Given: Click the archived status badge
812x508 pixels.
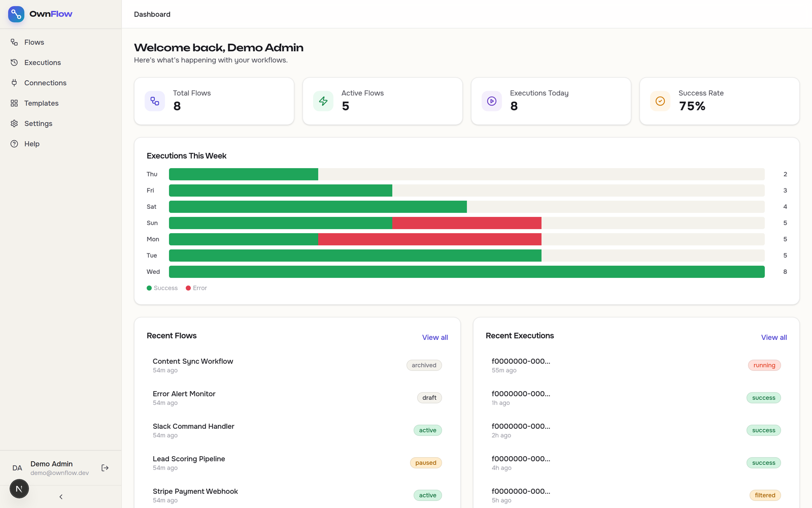Looking at the screenshot, I should (x=424, y=365).
